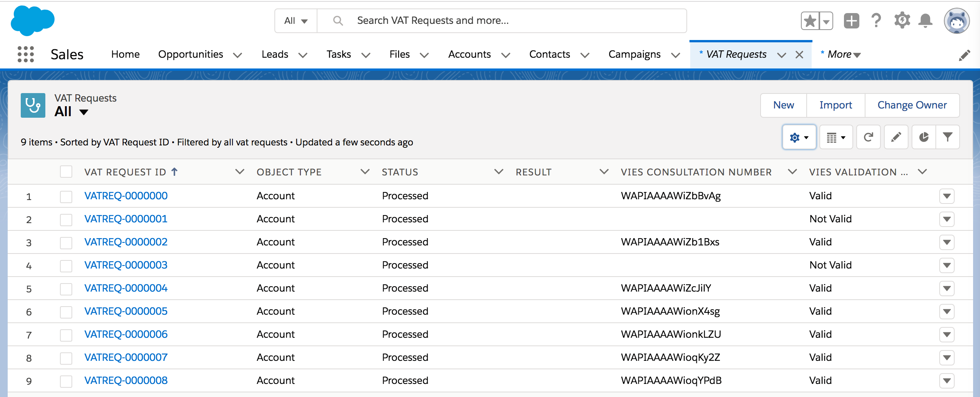Click the Search VAT Requests input field

[x=502, y=21]
